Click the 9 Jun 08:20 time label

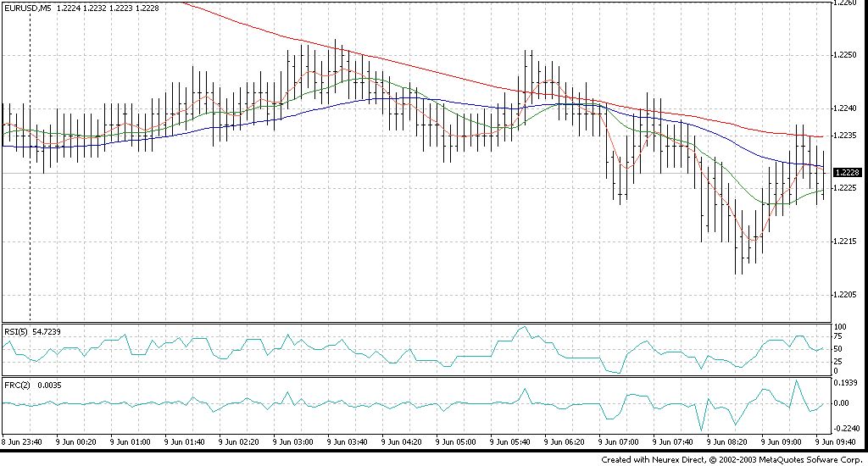(x=726, y=441)
